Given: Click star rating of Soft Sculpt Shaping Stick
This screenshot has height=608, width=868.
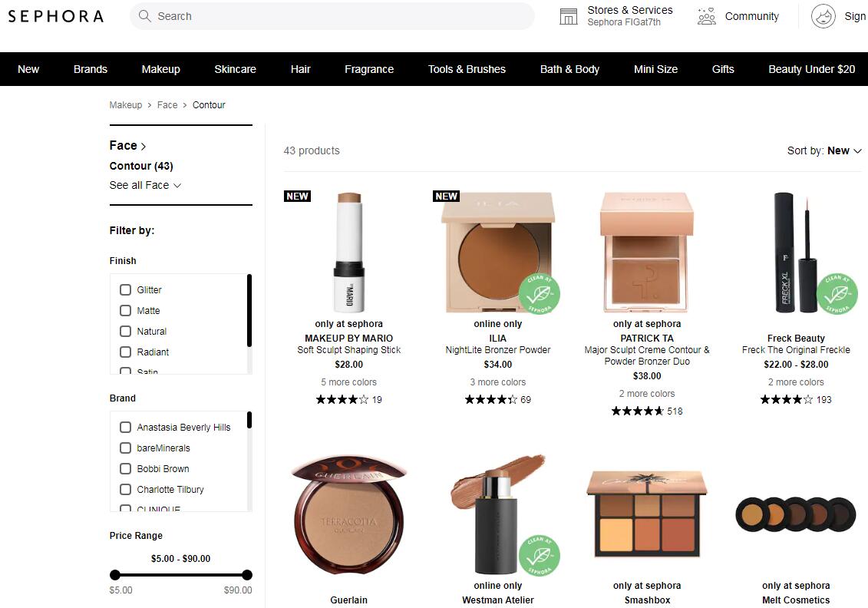Looking at the screenshot, I should pyautogui.click(x=342, y=399).
